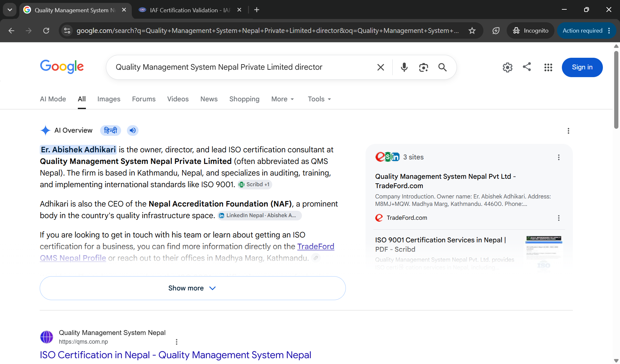This screenshot has width=620, height=364.
Task: View site information icon in address bar
Action: pyautogui.click(x=67, y=31)
